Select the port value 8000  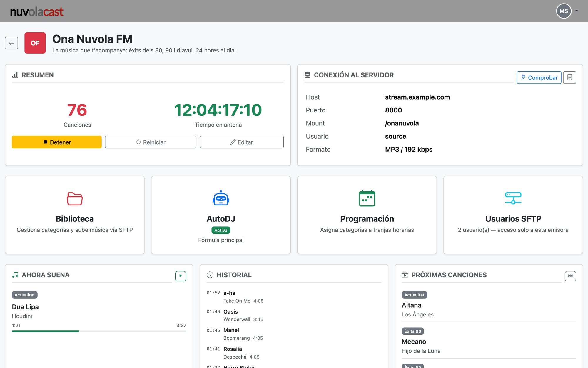pos(393,110)
